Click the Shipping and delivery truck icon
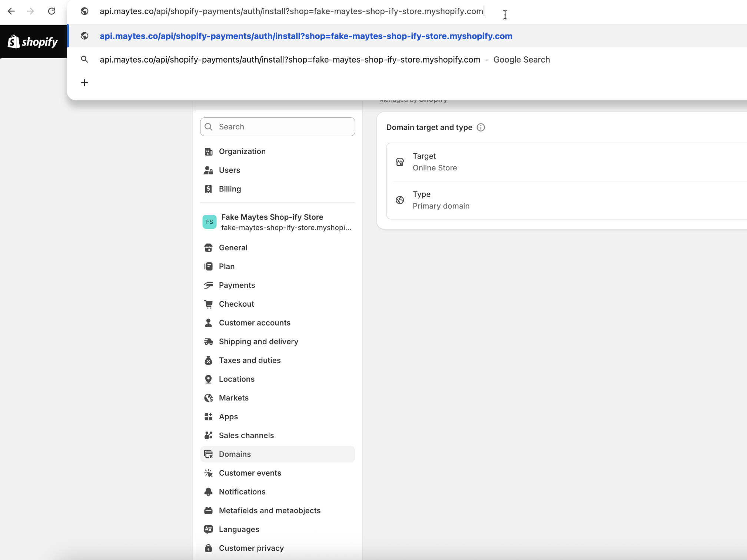This screenshot has height=560, width=747. (x=209, y=341)
